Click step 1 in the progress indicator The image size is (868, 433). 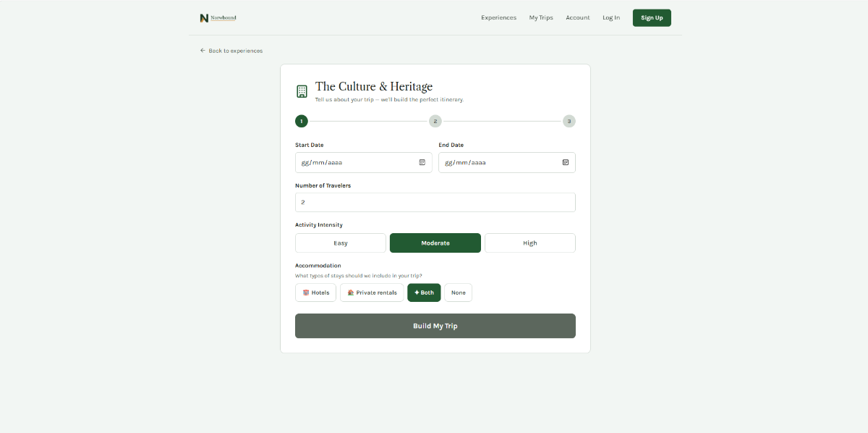pos(302,121)
